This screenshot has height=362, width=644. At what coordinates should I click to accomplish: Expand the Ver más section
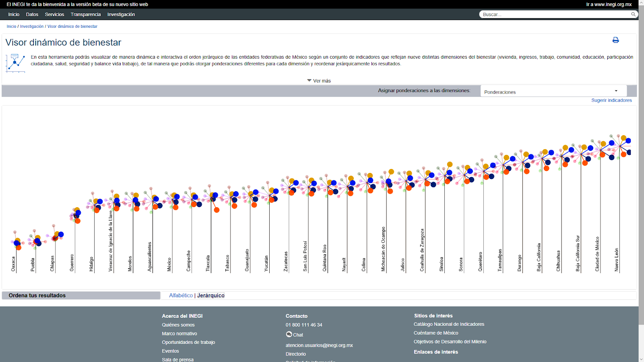(319, 81)
